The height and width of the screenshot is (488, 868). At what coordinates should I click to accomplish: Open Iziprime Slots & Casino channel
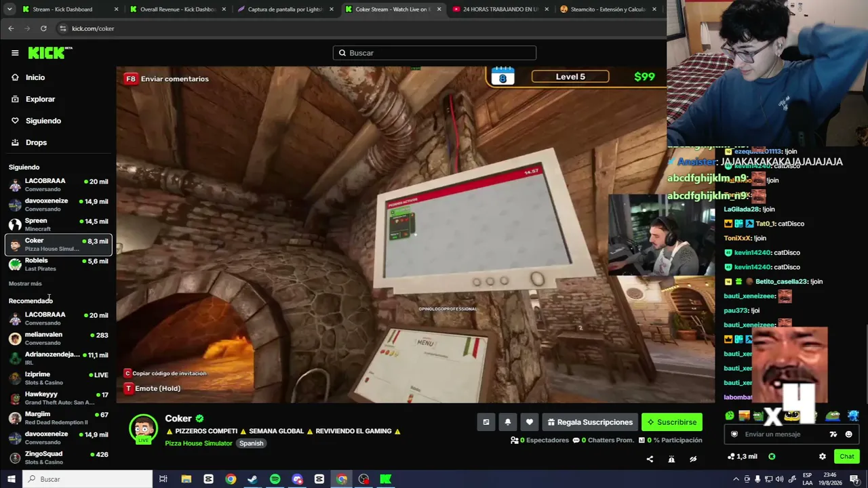pyautogui.click(x=58, y=378)
